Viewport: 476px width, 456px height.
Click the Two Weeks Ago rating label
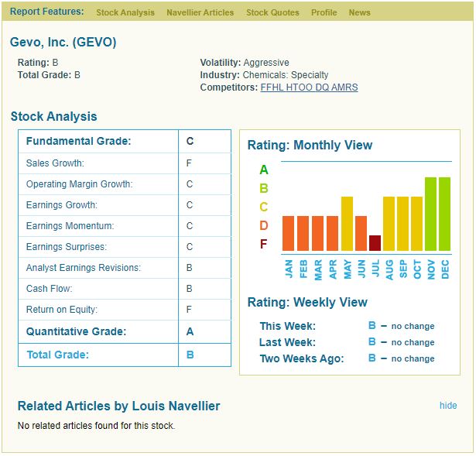(x=302, y=358)
